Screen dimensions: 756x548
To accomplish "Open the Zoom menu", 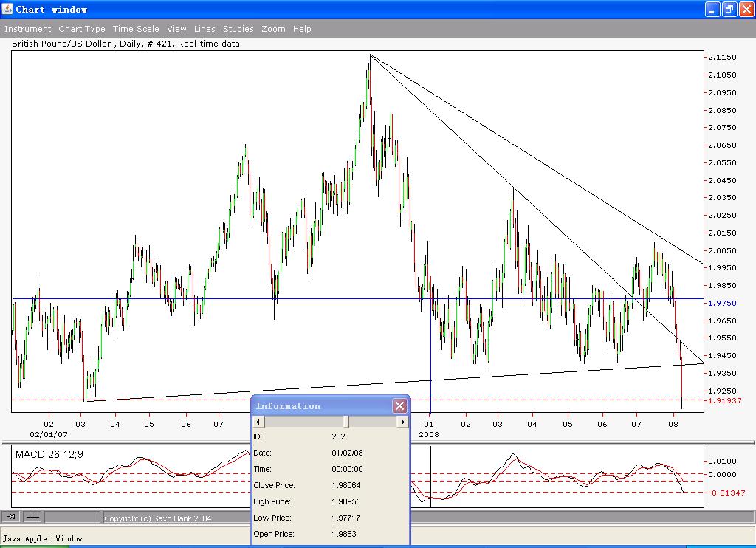I will coord(273,29).
